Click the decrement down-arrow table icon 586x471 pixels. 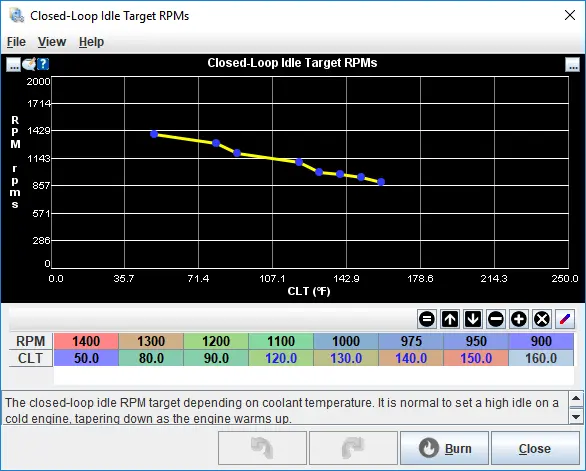click(x=473, y=319)
